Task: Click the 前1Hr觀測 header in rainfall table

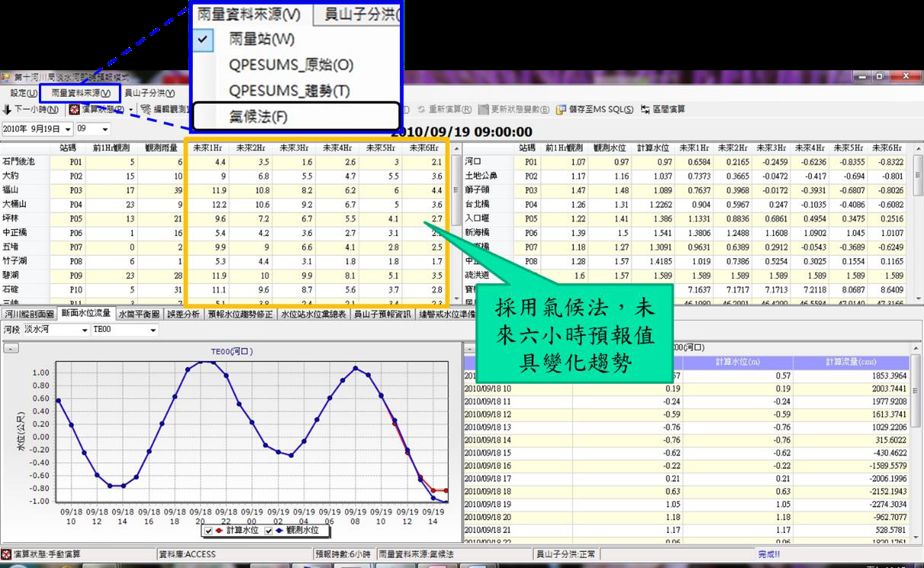Action: [x=111, y=148]
